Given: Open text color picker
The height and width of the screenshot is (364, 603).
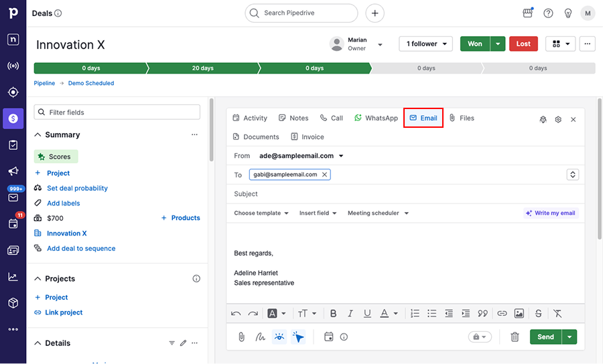Looking at the screenshot, I should click(x=389, y=313).
